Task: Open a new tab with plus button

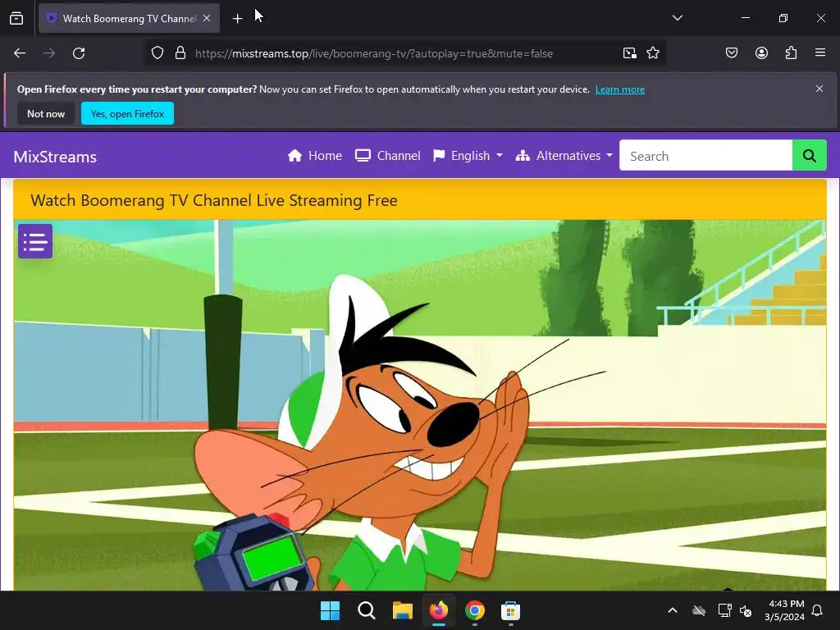Action: (x=237, y=19)
